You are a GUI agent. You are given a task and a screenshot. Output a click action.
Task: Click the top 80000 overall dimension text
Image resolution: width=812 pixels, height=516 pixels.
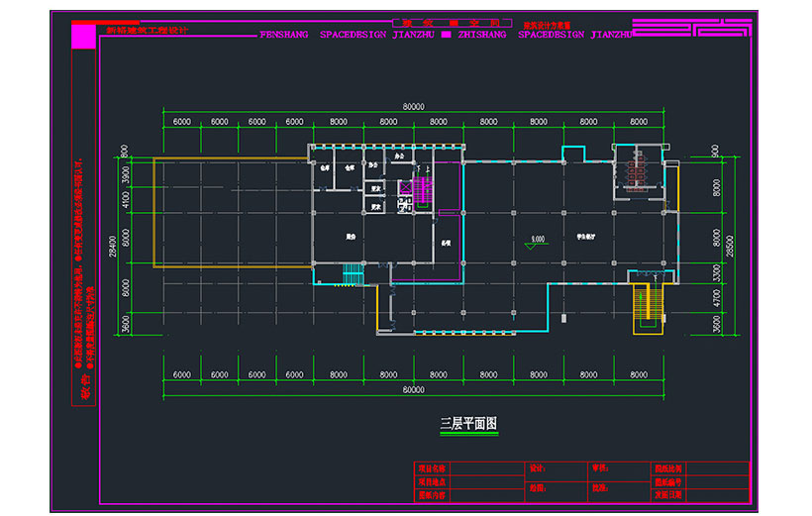click(x=414, y=106)
